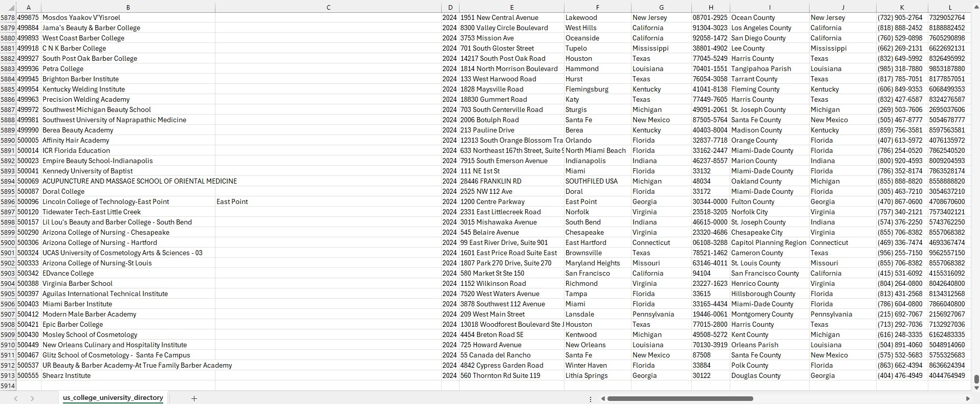The height and width of the screenshot is (404, 980).
Task: Select column G header
Action: pyautogui.click(x=661, y=7)
